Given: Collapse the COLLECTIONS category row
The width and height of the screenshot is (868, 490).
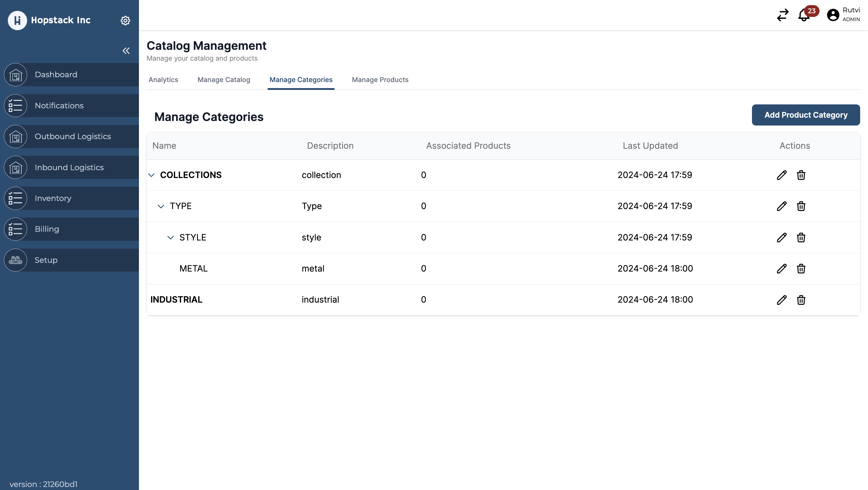Looking at the screenshot, I should (151, 175).
